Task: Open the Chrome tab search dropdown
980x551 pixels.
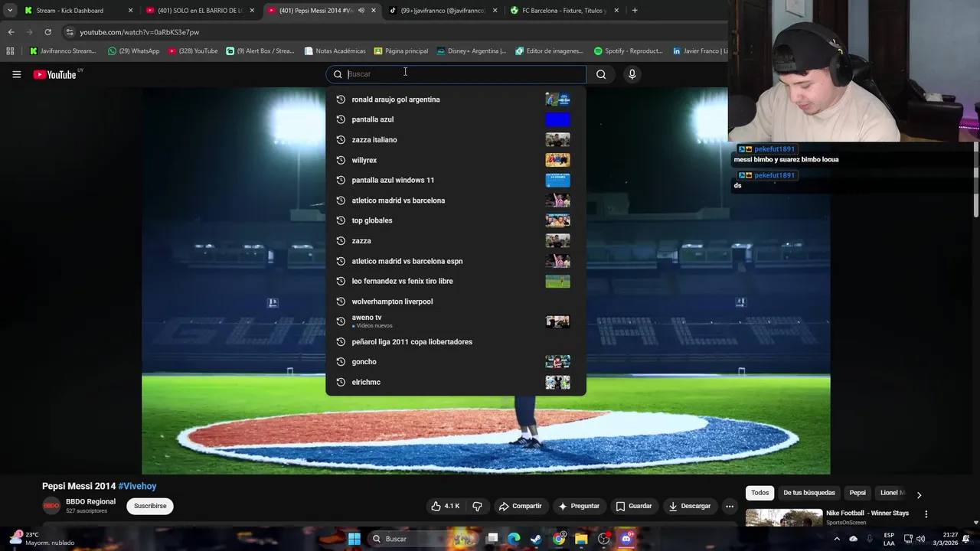Action: point(10,11)
